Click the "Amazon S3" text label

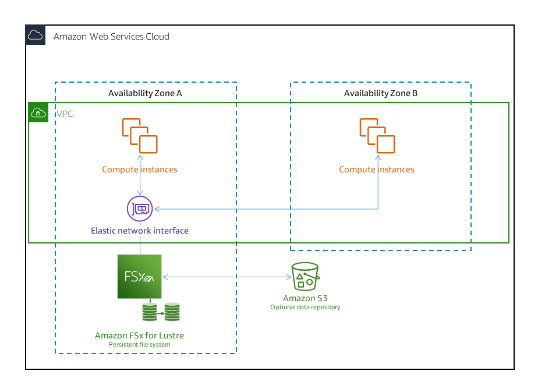(x=305, y=298)
